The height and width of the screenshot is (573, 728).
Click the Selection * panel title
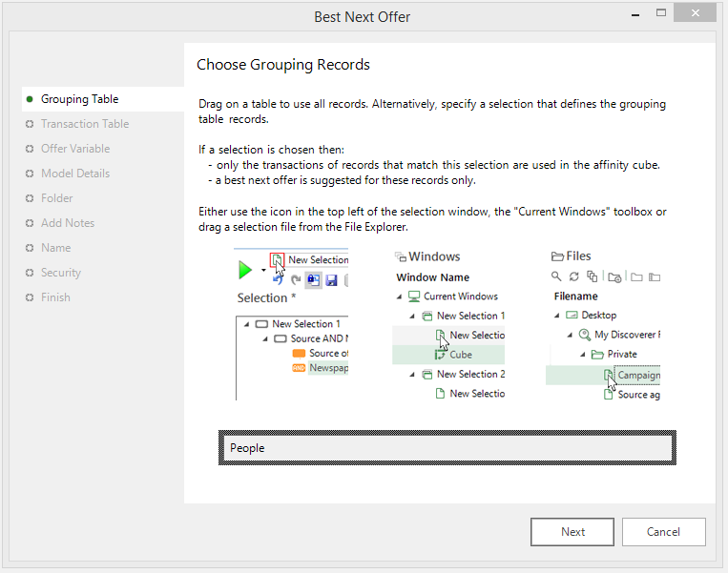tap(266, 297)
